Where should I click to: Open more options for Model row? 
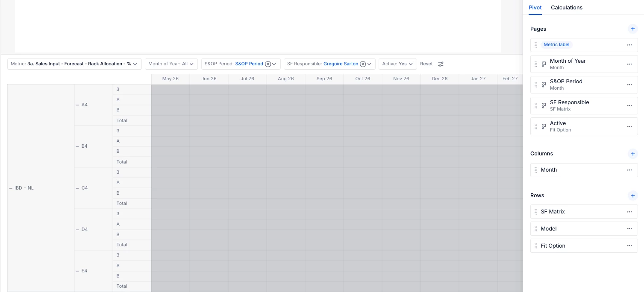pyautogui.click(x=629, y=229)
